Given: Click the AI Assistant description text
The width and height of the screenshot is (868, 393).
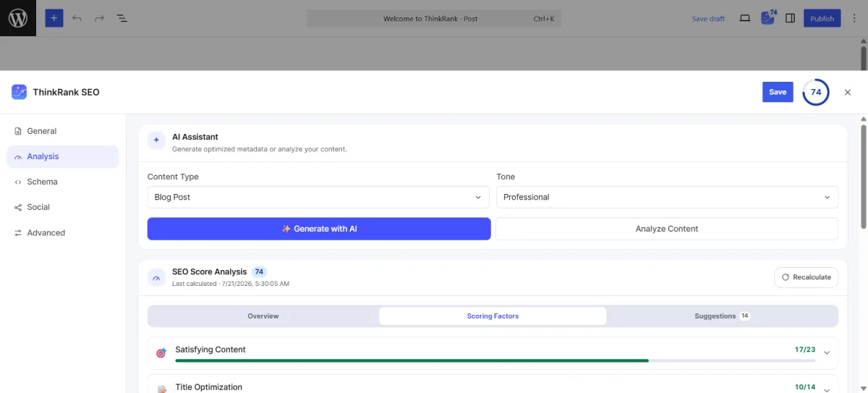Looking at the screenshot, I should pyautogui.click(x=259, y=149).
